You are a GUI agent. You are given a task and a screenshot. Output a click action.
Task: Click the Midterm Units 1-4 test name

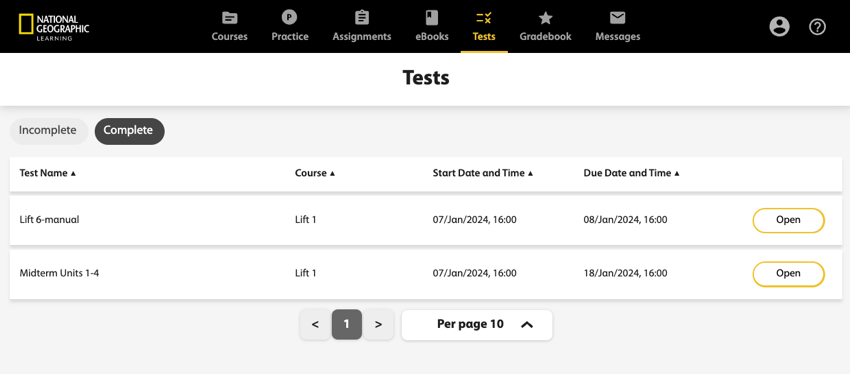(x=59, y=273)
